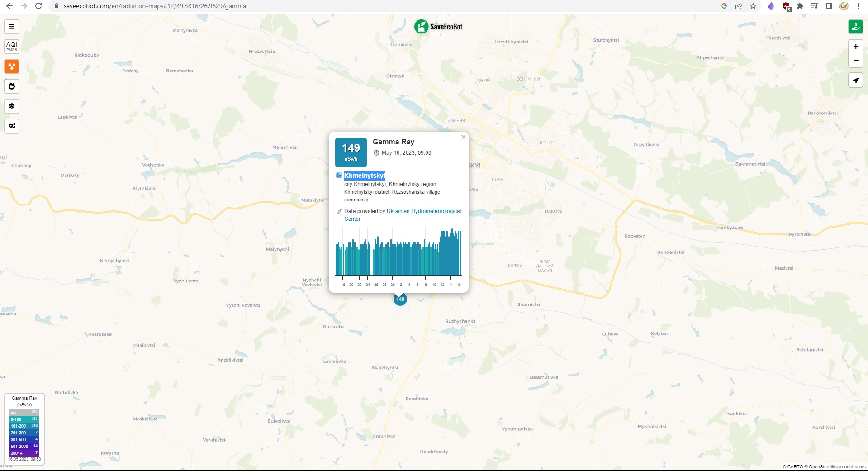The image size is (868, 471).
Task: Click the Kopystyn town label
Action: pyautogui.click(x=635, y=236)
